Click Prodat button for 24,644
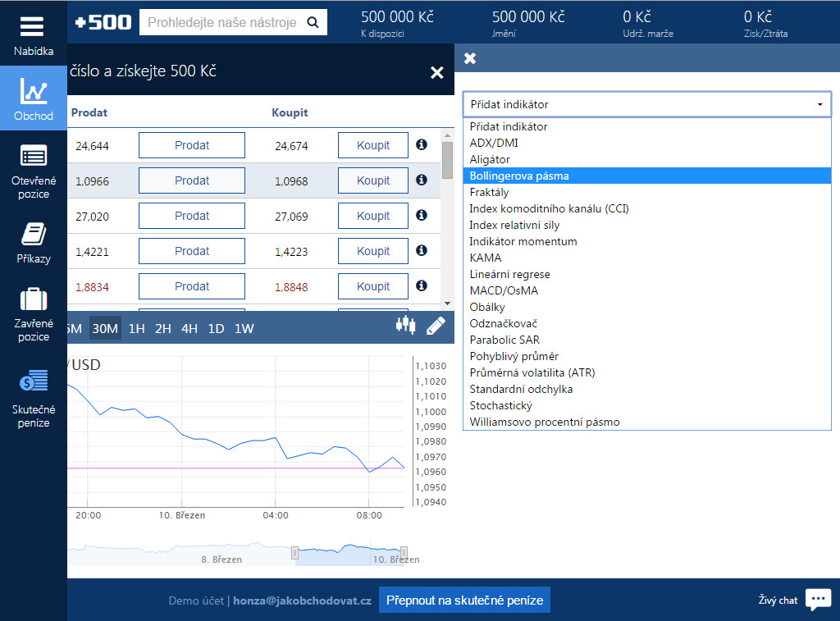Image resolution: width=840 pixels, height=621 pixels. [x=192, y=145]
